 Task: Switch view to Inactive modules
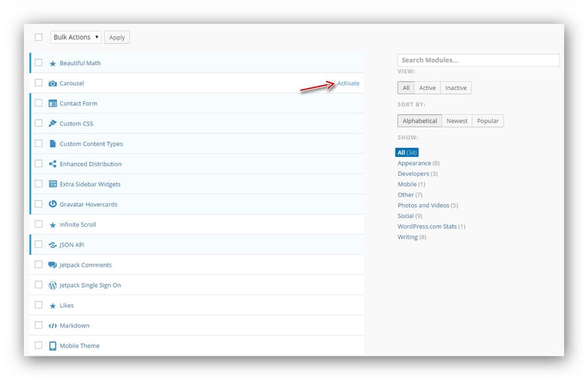click(x=456, y=88)
